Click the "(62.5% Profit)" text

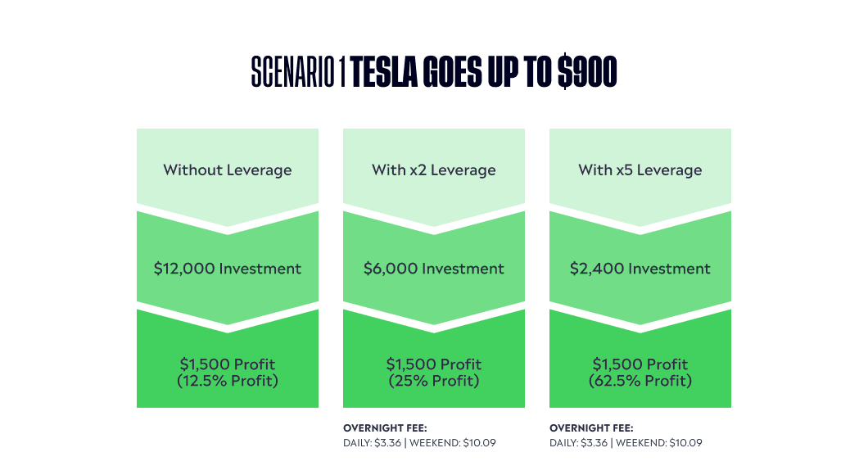pos(640,381)
